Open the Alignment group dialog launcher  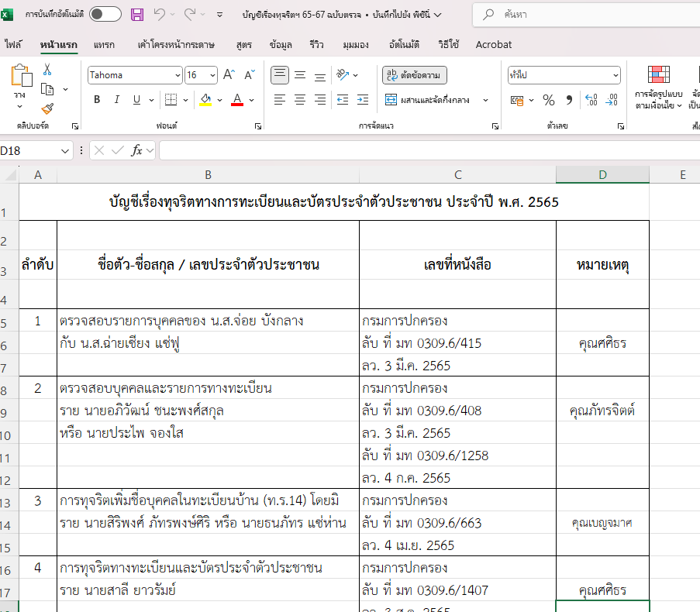tap(495, 126)
